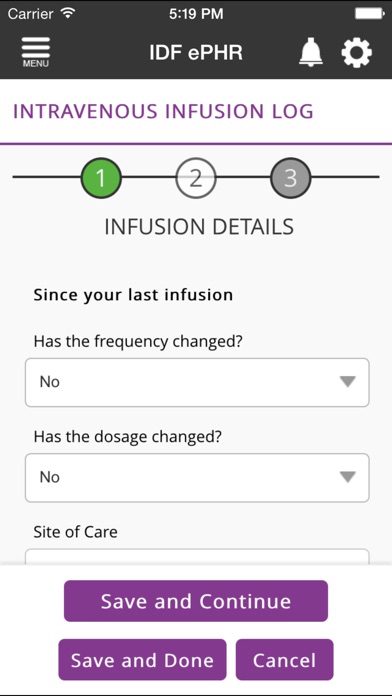Tap the 5:19 PM clock
The height and width of the screenshot is (696, 392).
[x=196, y=14]
